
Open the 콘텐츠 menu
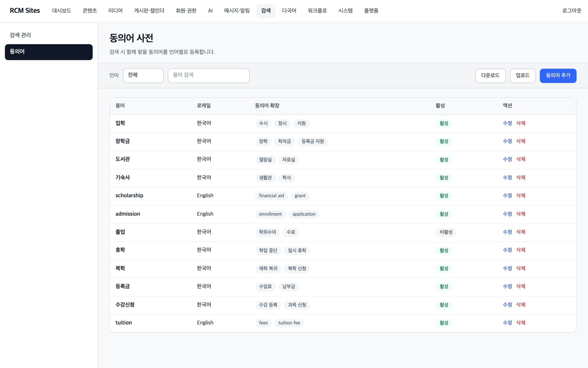(x=90, y=11)
